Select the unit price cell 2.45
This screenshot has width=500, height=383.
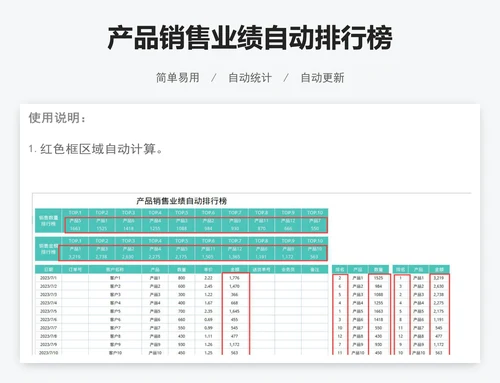point(208,286)
